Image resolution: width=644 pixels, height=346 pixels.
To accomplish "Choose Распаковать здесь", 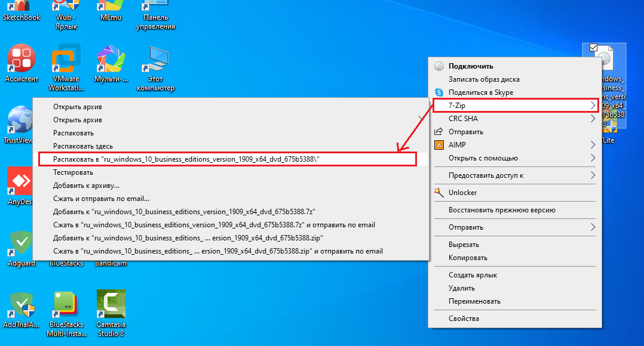I will point(231,146).
